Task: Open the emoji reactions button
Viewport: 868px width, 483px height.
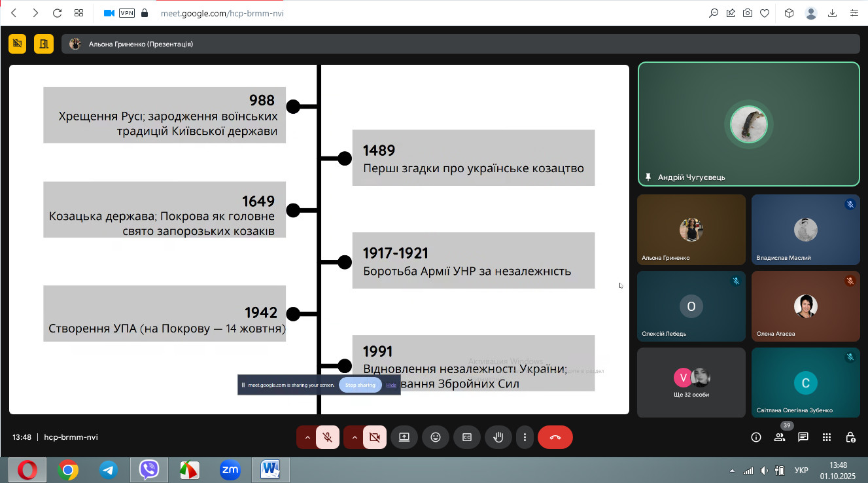Action: point(436,437)
